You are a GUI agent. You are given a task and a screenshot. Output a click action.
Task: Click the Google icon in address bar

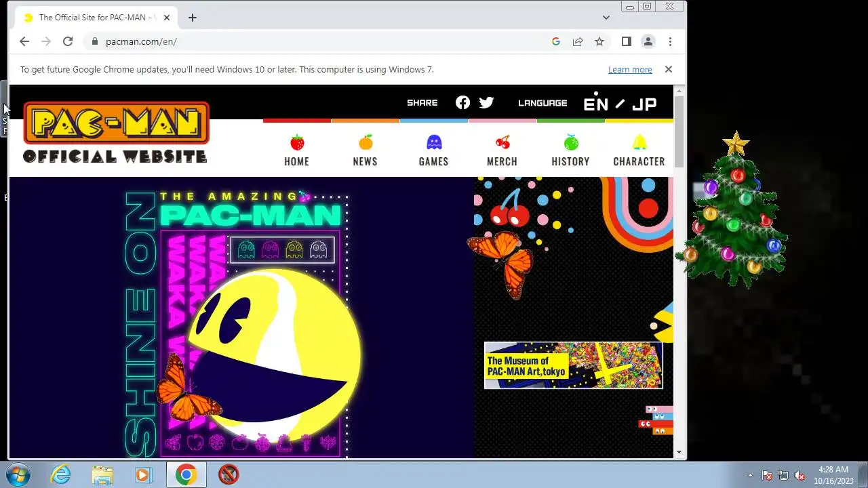(556, 41)
